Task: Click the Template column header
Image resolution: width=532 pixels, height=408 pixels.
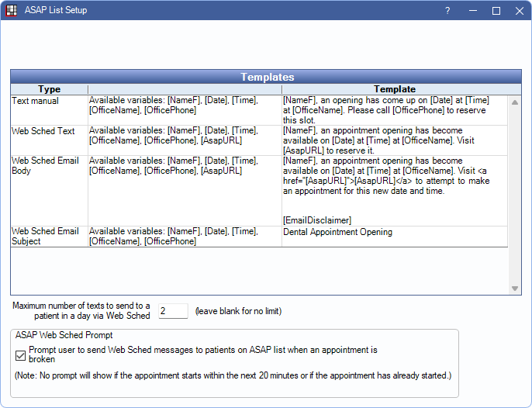Action: 395,89
